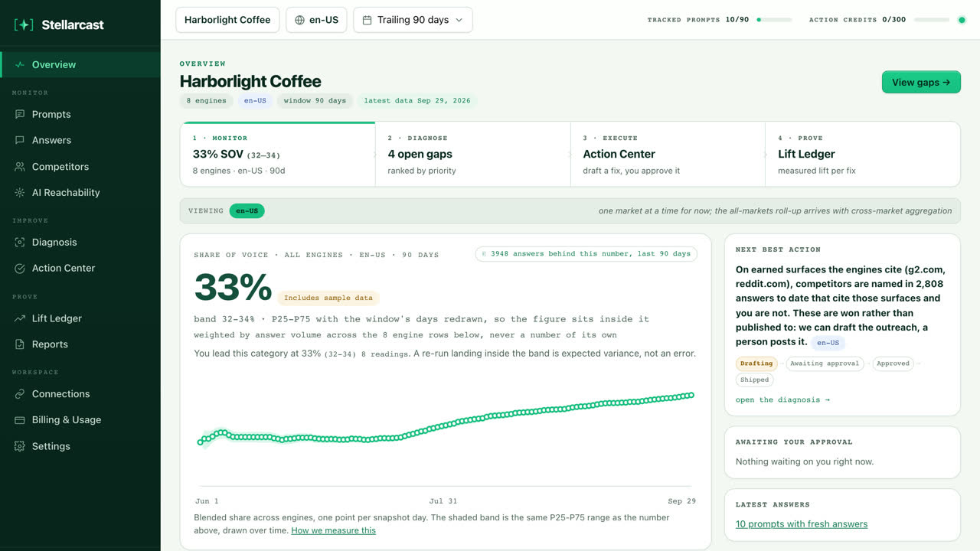Image resolution: width=980 pixels, height=551 pixels.
Task: Click the 'Includes sample data' badge
Action: 328,298
